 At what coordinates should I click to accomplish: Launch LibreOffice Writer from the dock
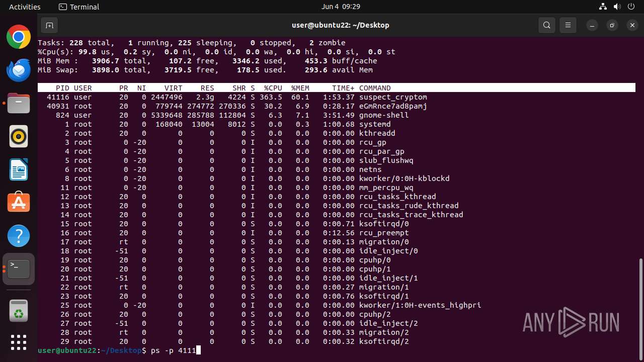pyautogui.click(x=19, y=169)
